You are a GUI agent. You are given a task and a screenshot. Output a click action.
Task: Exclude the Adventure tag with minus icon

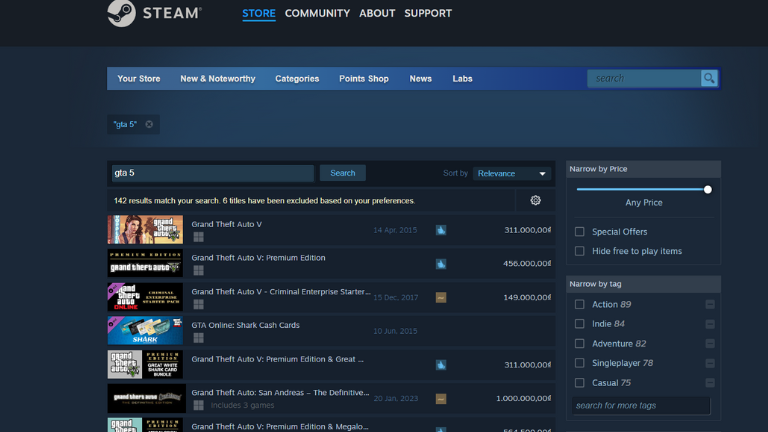(x=710, y=344)
